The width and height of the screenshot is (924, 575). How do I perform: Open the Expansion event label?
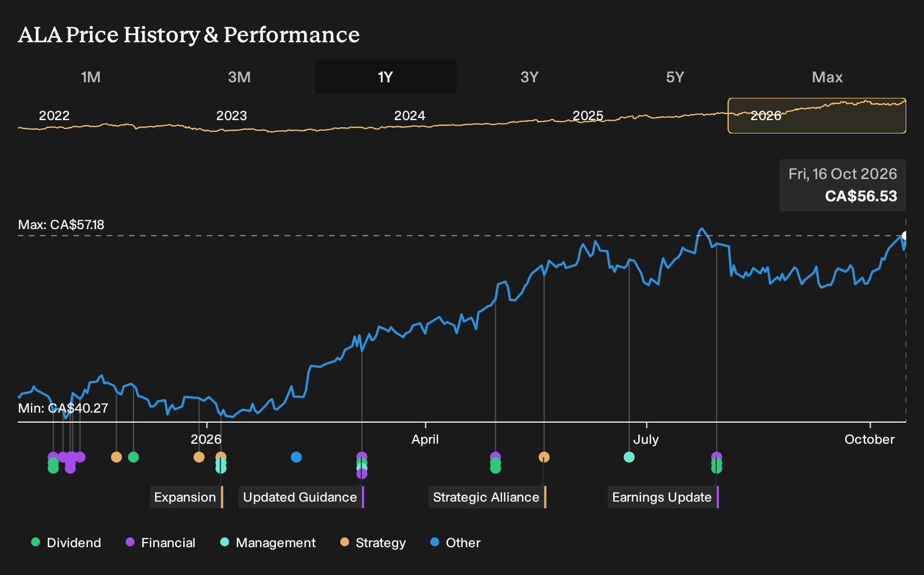coord(186,497)
